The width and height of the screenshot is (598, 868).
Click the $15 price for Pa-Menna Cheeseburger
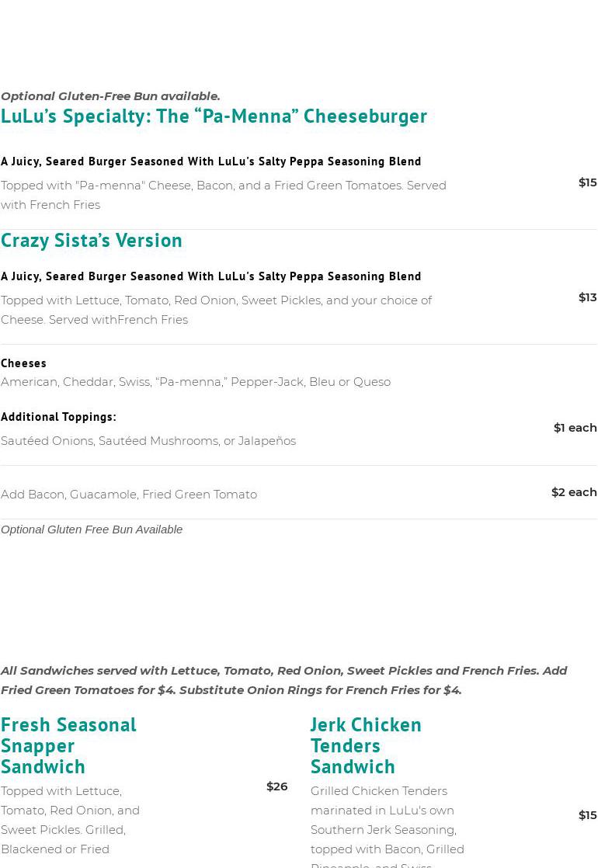pyautogui.click(x=587, y=182)
